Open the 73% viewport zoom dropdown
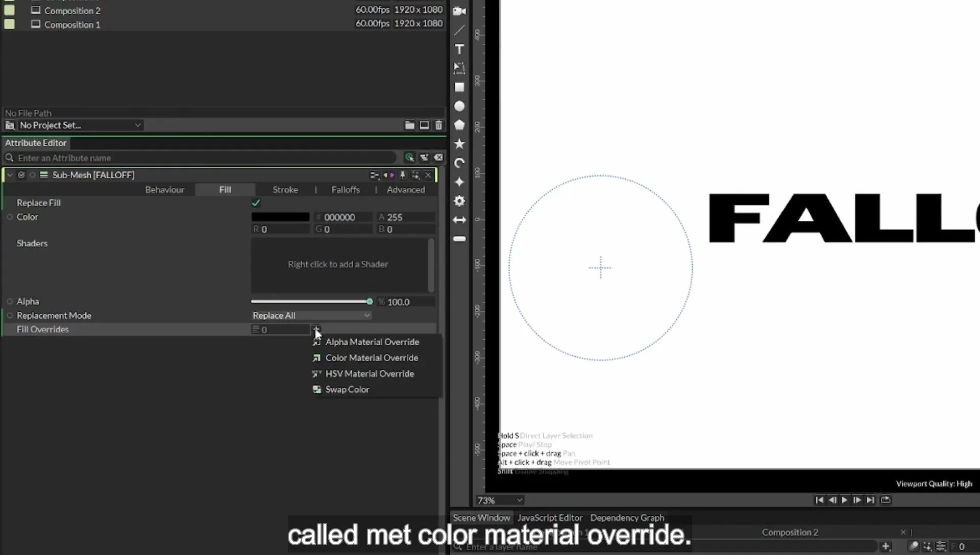Screen dimensions: 980x555 pyautogui.click(x=500, y=500)
